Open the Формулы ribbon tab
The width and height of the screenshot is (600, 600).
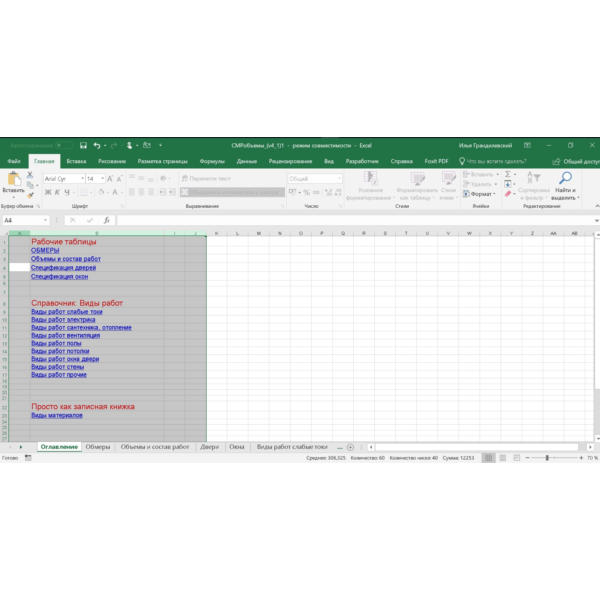[x=212, y=161]
